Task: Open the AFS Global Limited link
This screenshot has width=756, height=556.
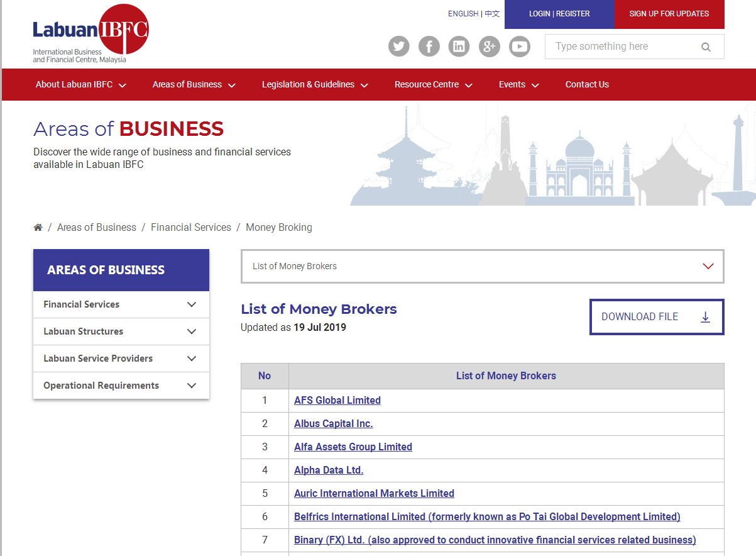Action: point(337,400)
